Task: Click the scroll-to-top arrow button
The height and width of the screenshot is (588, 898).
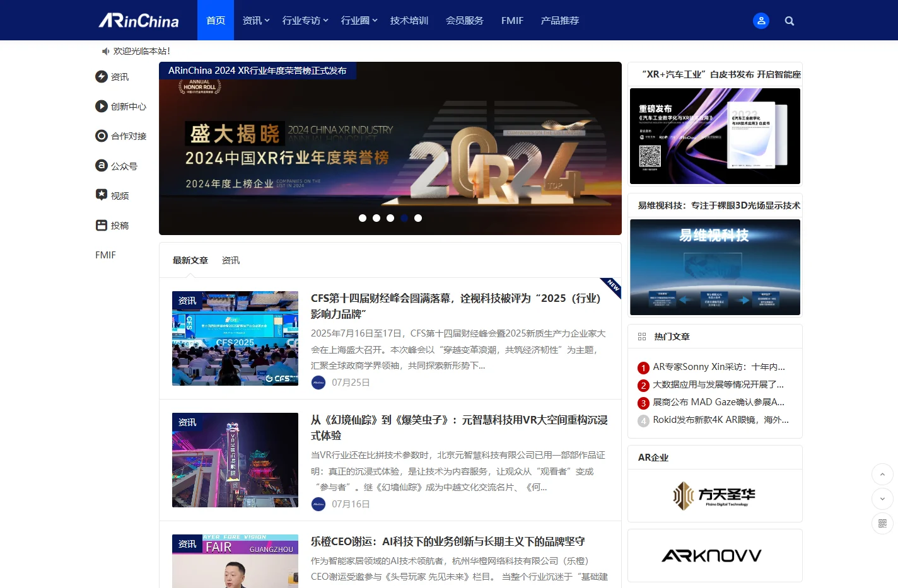Action: coord(882,475)
